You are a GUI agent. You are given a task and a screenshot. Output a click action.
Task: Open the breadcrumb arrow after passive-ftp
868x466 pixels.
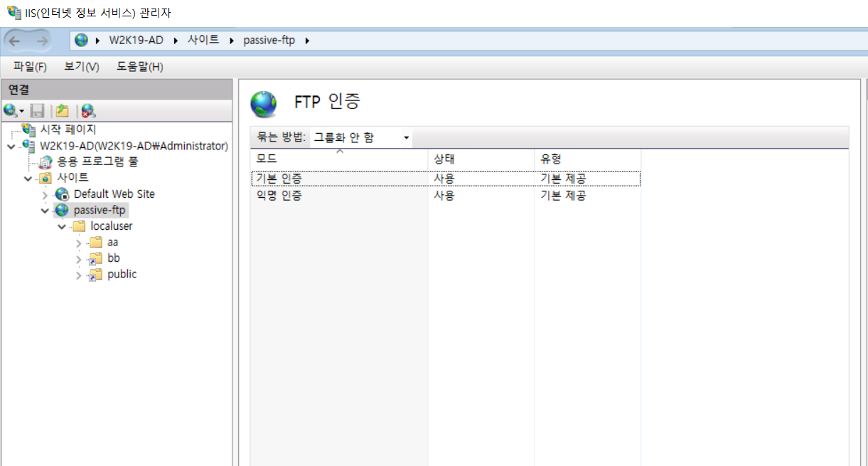coord(307,41)
